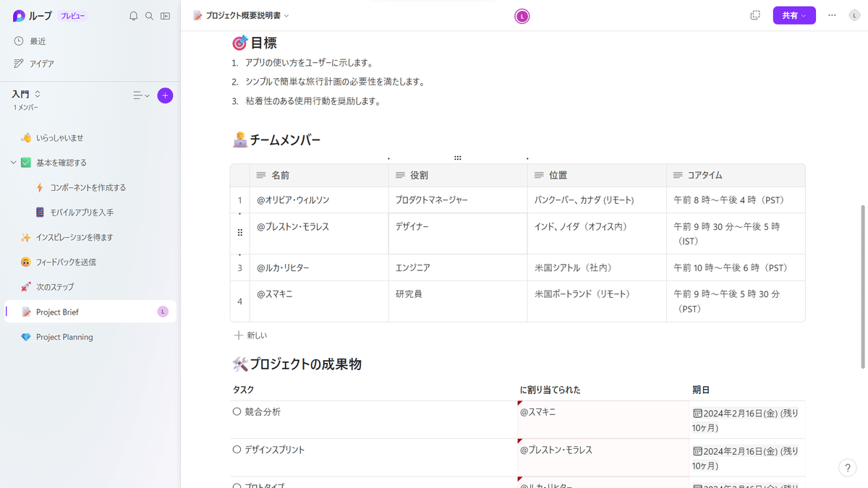Open due date of 競合分析 task
Viewport: 868px width, 488px height.
coord(746,420)
